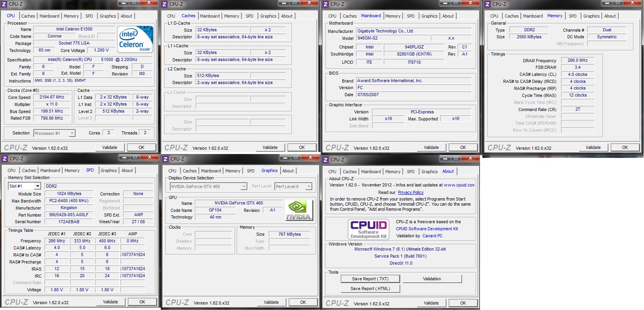Click the L2 cache size '512 KBytes' in Caches window
This screenshot has height=310, width=644.
[x=222, y=76]
